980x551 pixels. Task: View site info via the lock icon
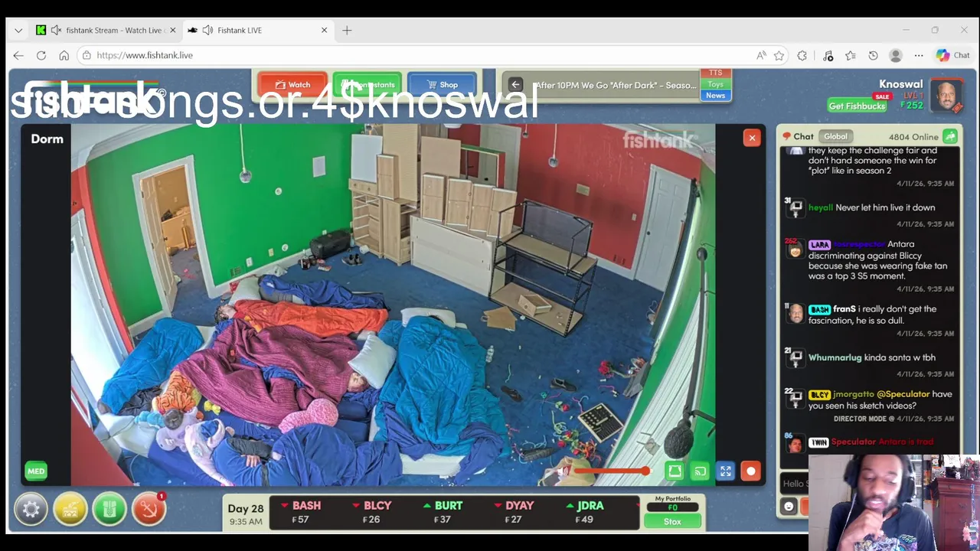click(x=87, y=55)
